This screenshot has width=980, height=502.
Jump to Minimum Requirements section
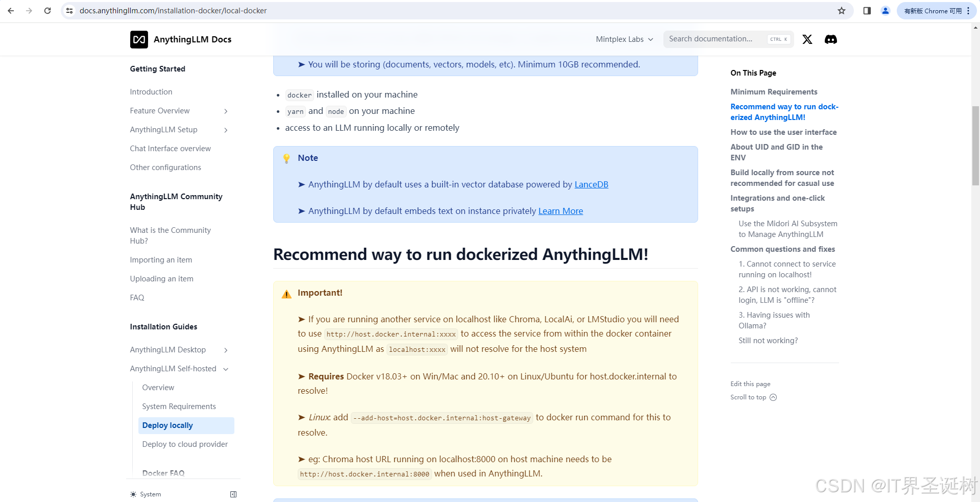(774, 92)
